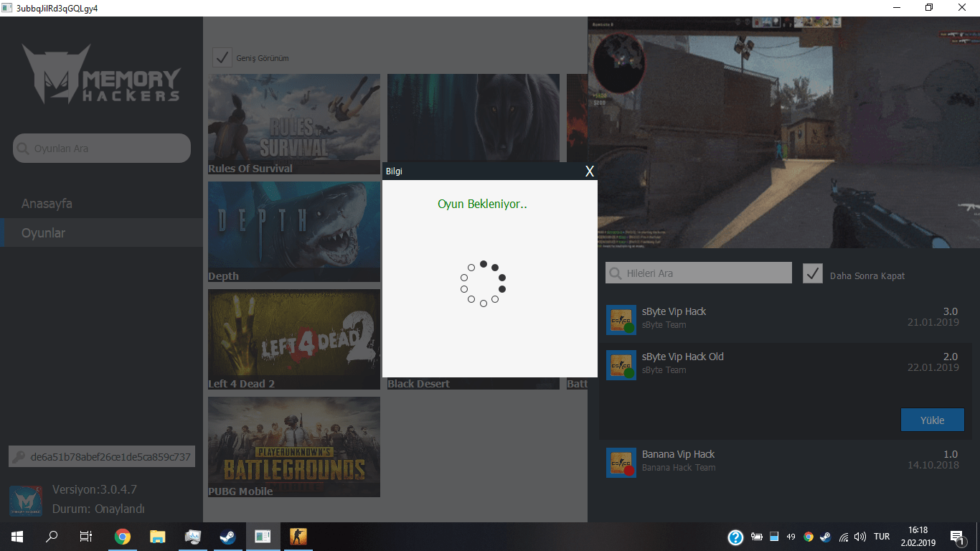Open the volume speaker tray icon
This screenshot has height=551, width=980.
[x=860, y=537]
